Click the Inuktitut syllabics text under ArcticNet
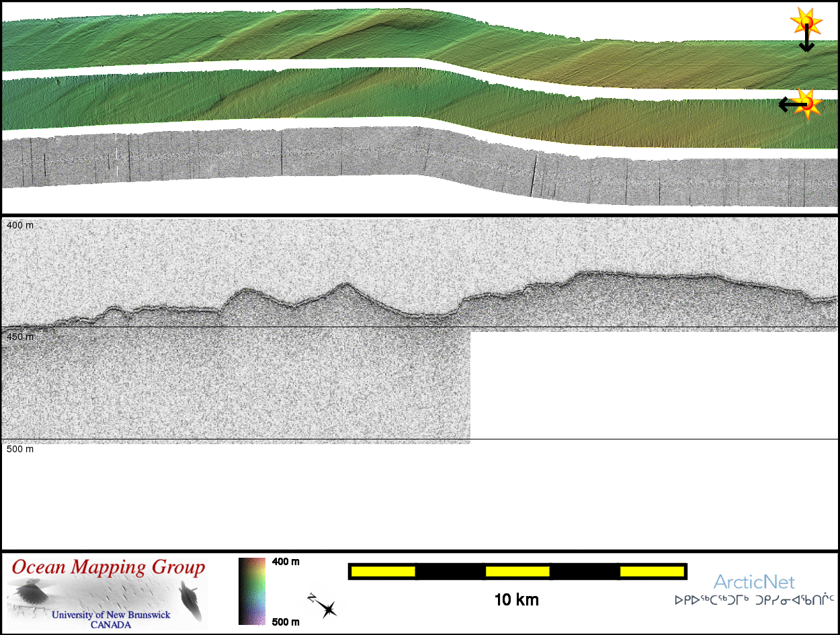Screen dimensions: 840x635 754,599
